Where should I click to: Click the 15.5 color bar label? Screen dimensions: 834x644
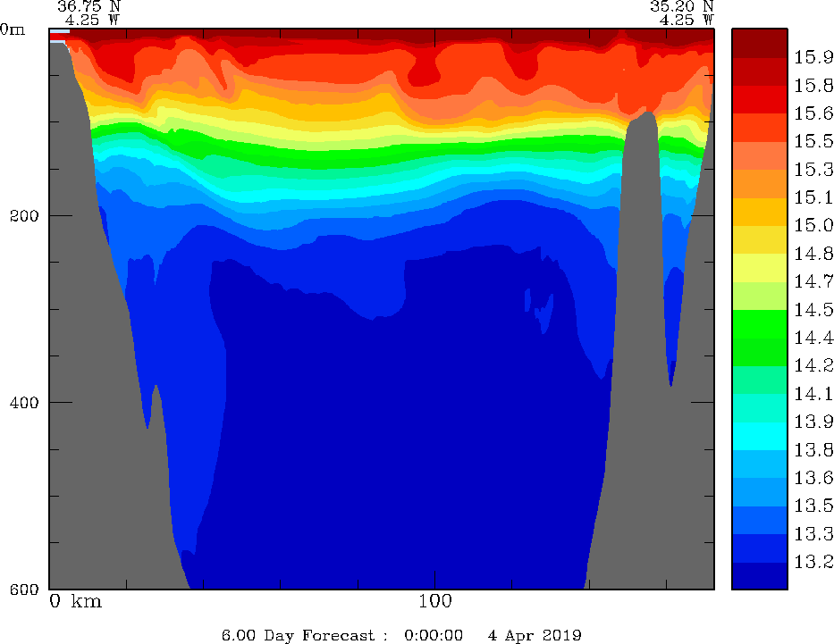coord(813,141)
